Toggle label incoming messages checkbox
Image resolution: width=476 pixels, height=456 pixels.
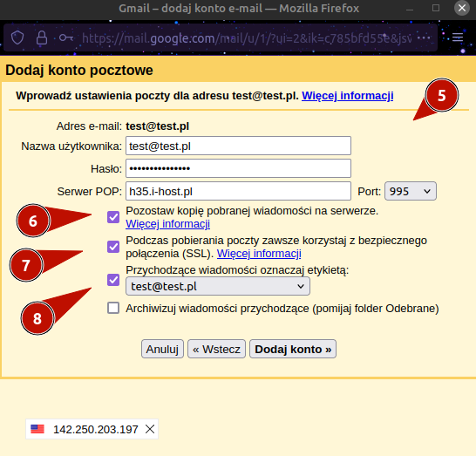[113, 280]
